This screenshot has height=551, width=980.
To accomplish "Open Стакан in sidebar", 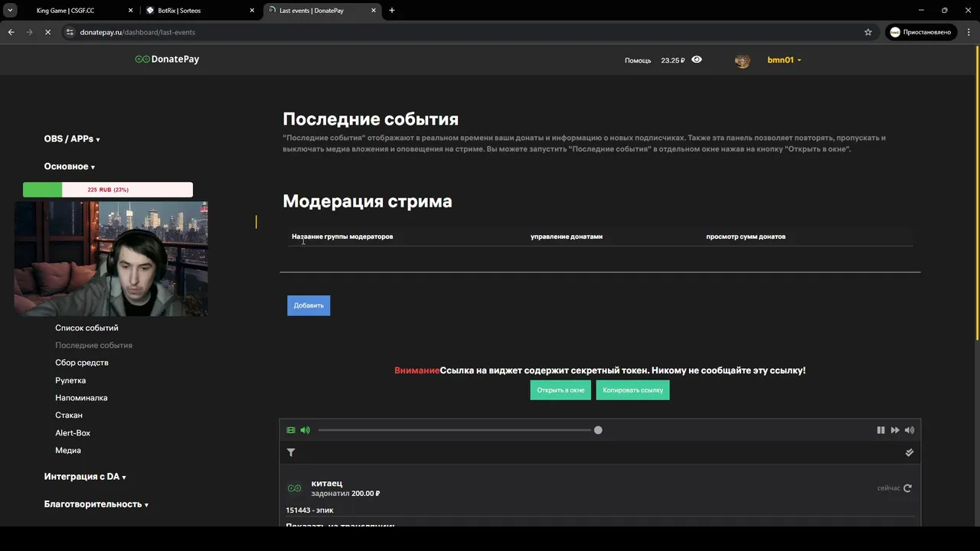I will tap(69, 416).
